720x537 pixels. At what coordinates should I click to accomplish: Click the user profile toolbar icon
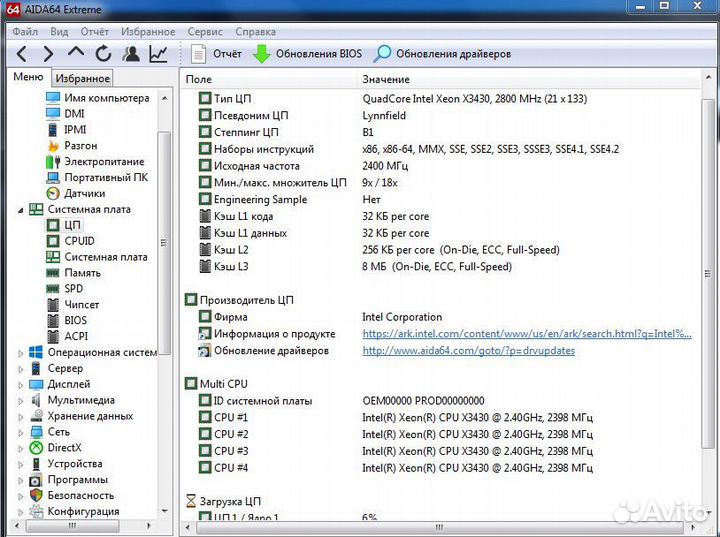(x=131, y=54)
